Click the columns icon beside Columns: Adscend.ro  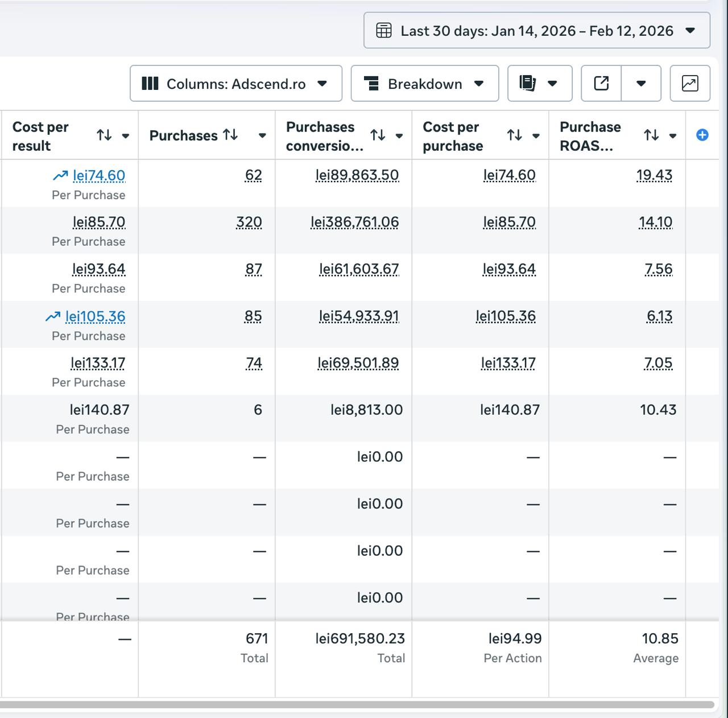150,84
